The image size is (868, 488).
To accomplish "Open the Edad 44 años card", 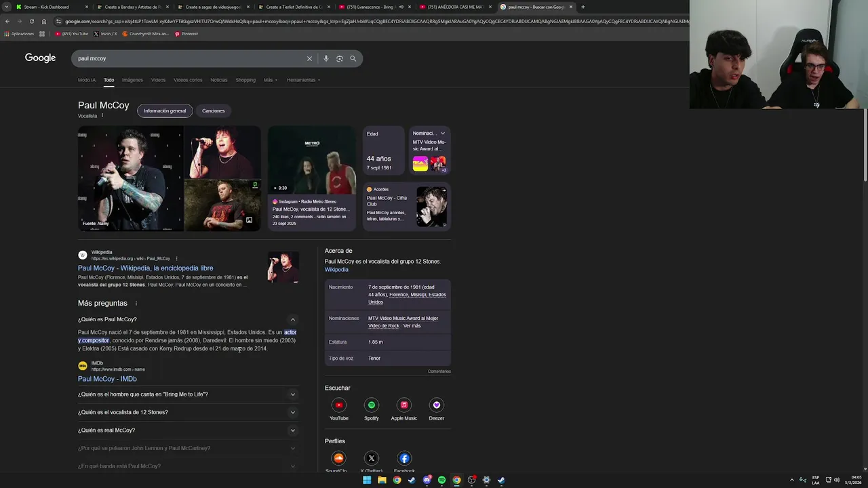I will 384,150.
